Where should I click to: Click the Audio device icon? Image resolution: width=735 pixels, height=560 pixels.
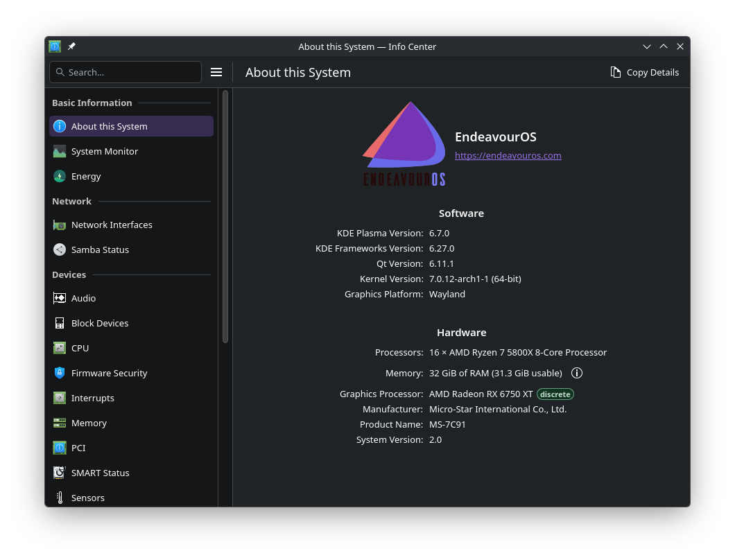(60, 298)
